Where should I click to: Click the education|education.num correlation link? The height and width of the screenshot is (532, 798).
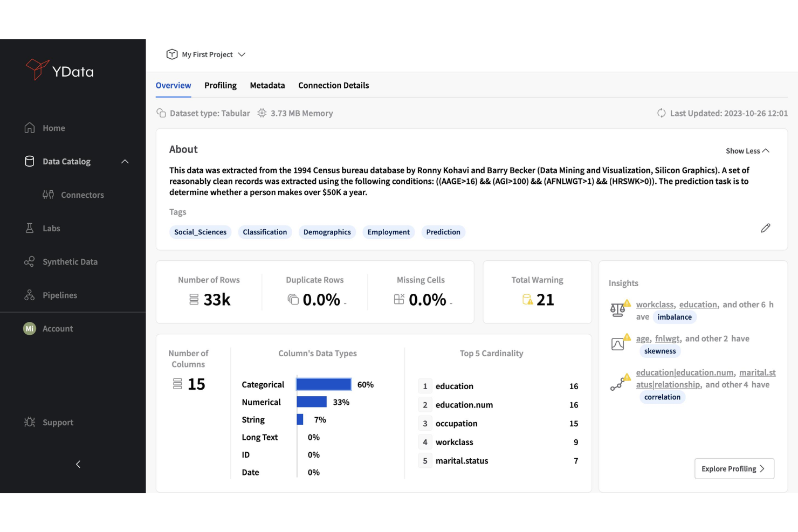pos(685,372)
